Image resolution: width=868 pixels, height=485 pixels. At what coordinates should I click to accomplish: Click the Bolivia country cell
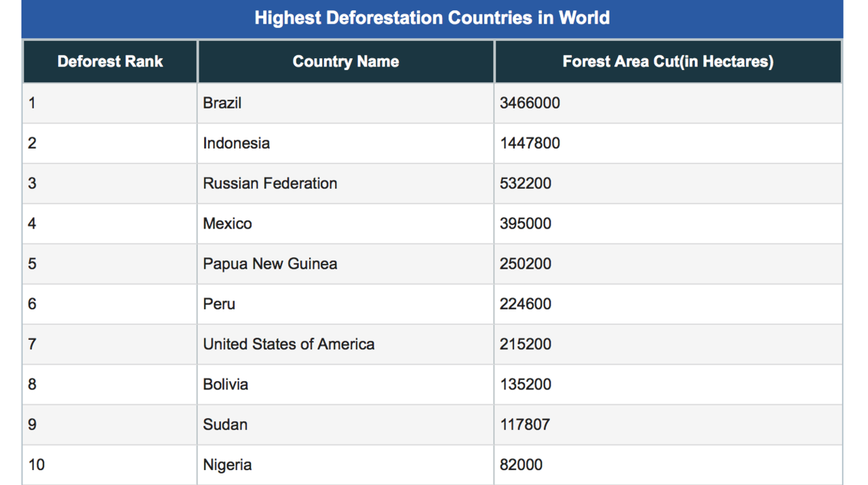click(x=225, y=385)
